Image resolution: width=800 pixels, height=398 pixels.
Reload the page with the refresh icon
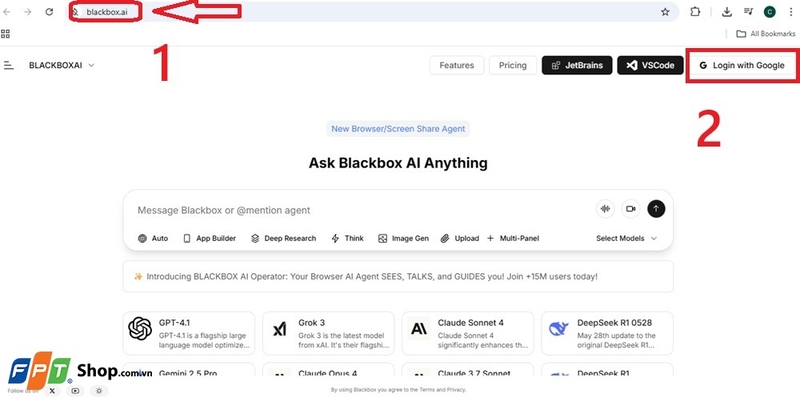click(x=49, y=12)
